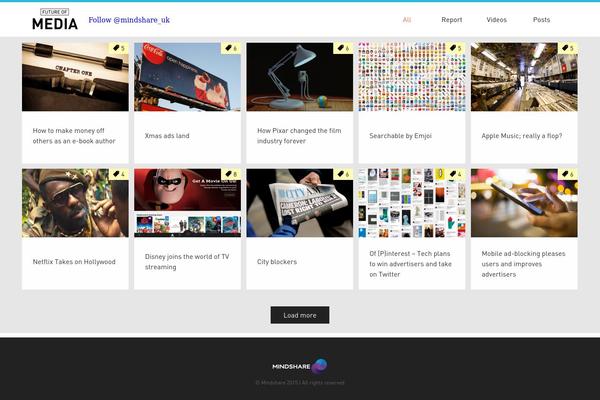The height and width of the screenshot is (400, 600).
Task: Open the emoji grid thumbnail
Action: click(412, 77)
